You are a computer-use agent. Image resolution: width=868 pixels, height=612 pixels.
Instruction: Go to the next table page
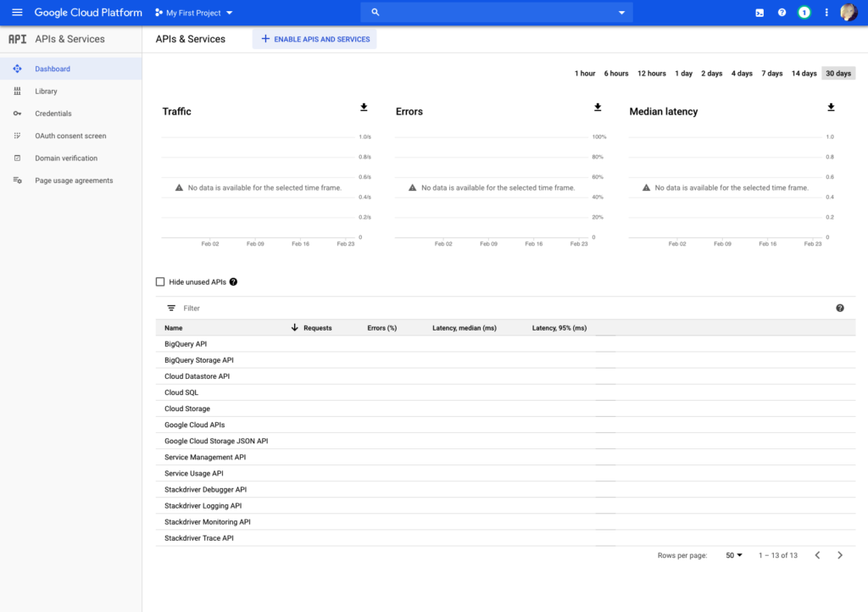point(840,555)
